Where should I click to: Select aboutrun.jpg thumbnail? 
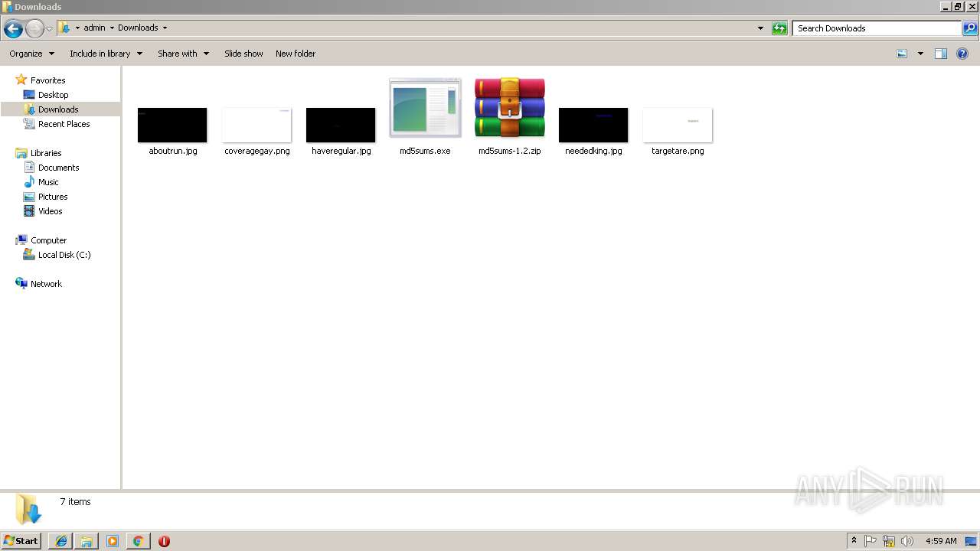click(172, 125)
